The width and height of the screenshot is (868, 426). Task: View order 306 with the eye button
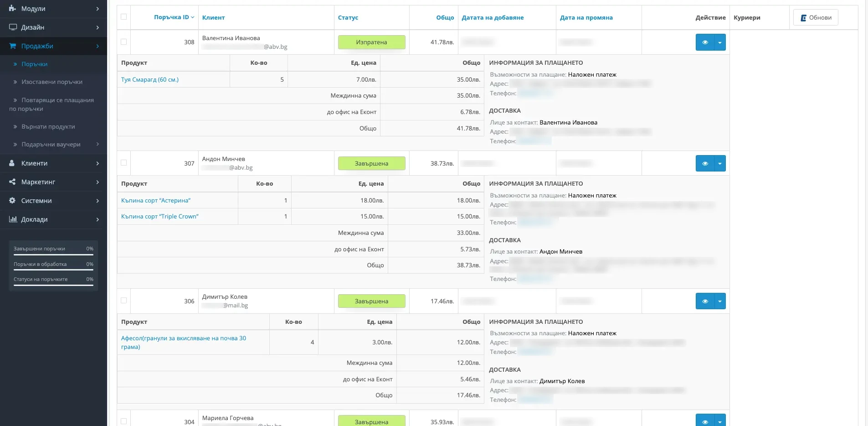click(x=705, y=301)
